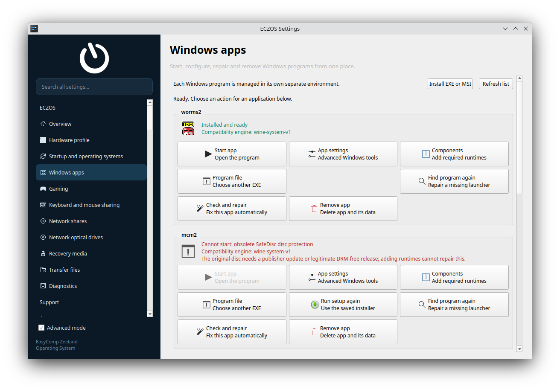Screen dimensions: 560x392
Task: Click the Recovery media icon
Action: coord(43,254)
